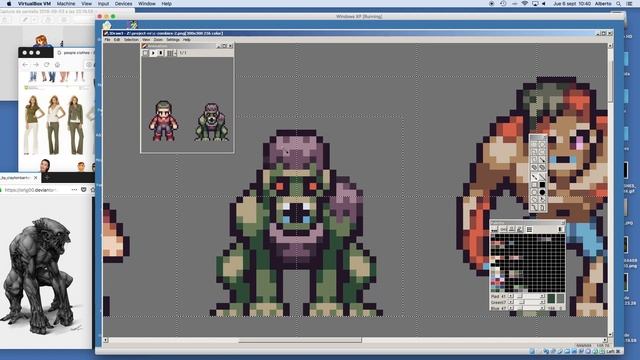
Task: Select the straight line tool in tool palette
Action: [542, 177]
